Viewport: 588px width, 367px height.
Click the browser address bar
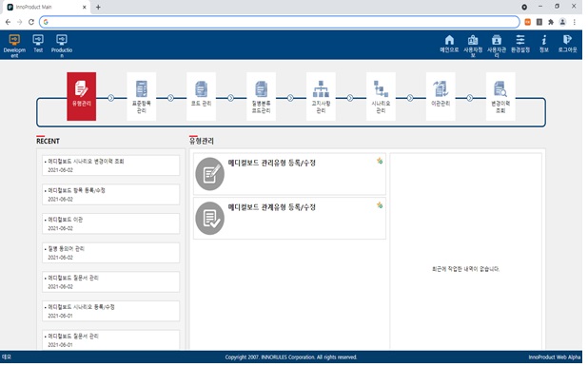[x=280, y=22]
